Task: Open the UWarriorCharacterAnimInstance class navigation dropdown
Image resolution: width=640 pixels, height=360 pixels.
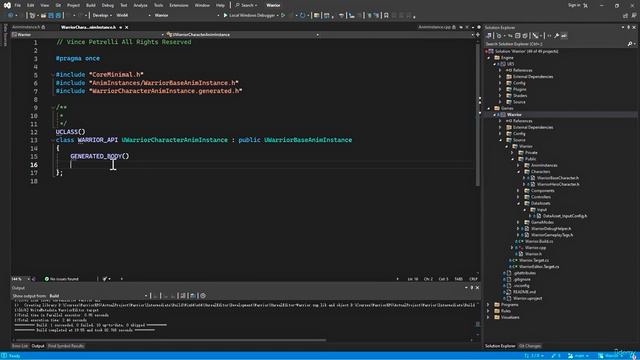Action: click(243, 35)
